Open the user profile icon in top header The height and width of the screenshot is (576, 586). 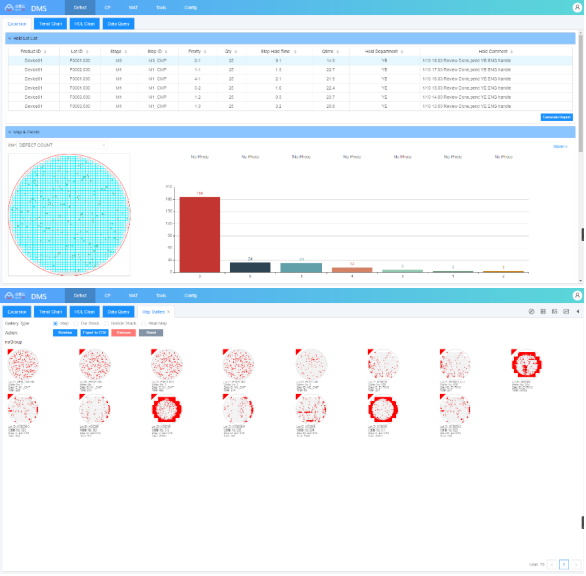coord(577,7)
